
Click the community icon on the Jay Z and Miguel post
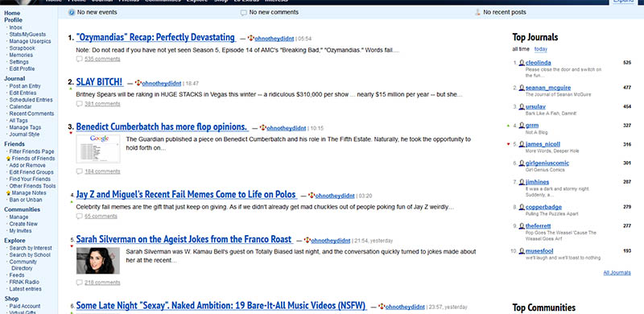click(312, 195)
